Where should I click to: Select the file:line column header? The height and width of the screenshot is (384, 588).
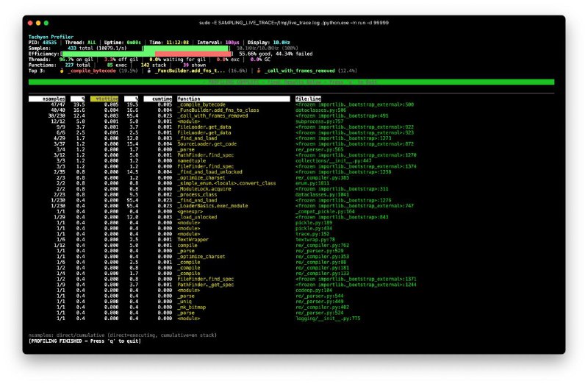[309, 99]
